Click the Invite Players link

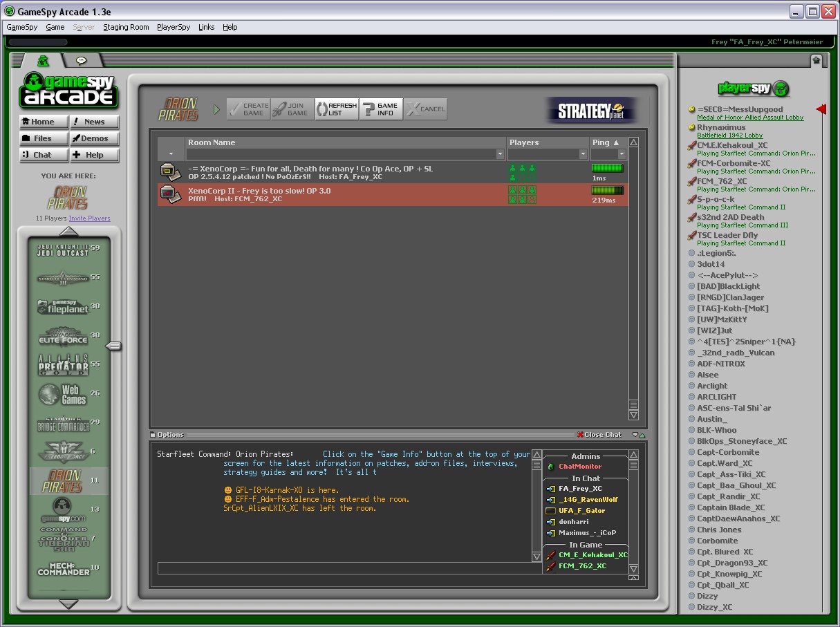point(89,218)
